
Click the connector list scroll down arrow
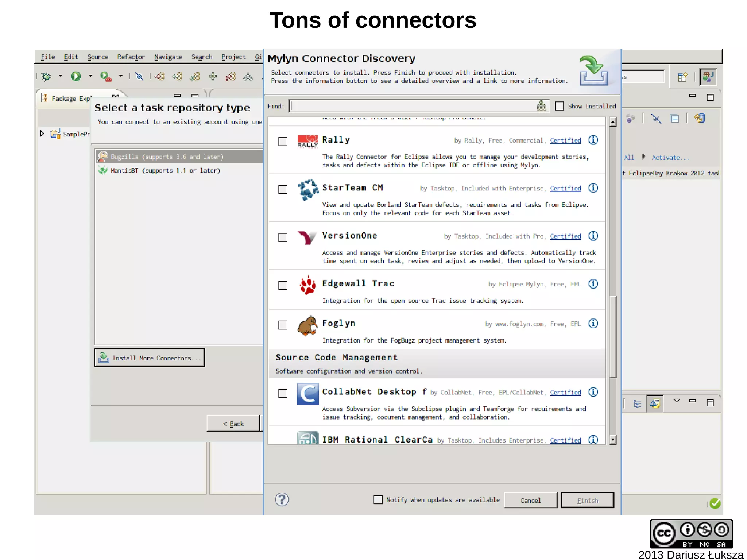tap(613, 439)
